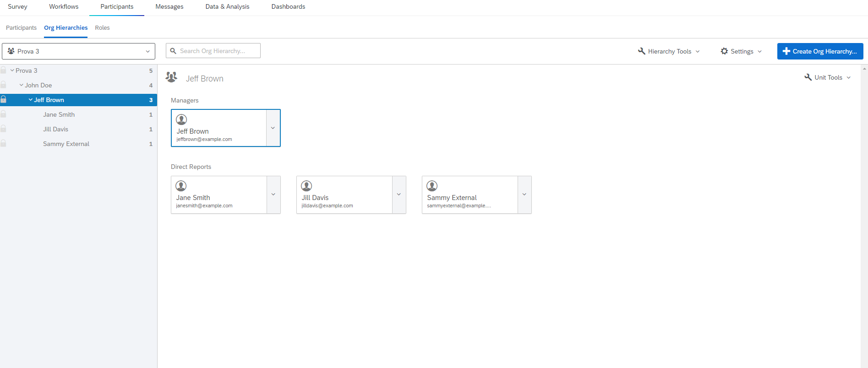Open the Messages tab
The width and height of the screenshot is (868, 368).
tap(169, 7)
